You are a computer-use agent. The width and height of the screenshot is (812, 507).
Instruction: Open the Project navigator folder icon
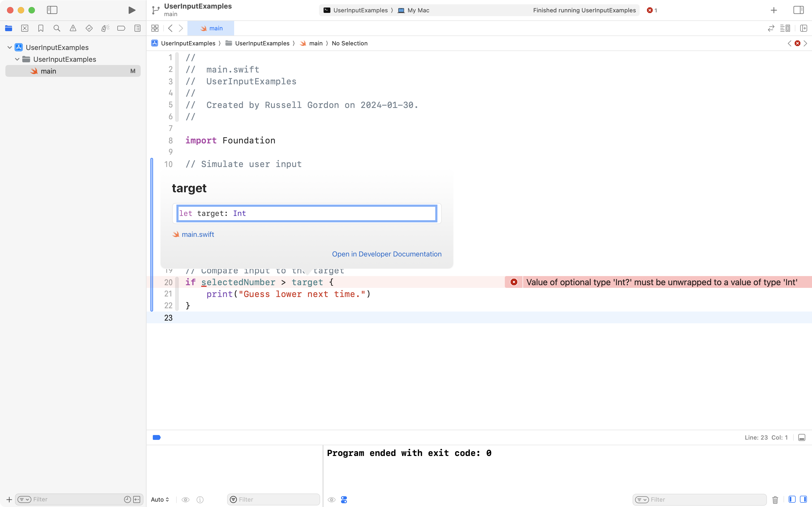pyautogui.click(x=9, y=28)
